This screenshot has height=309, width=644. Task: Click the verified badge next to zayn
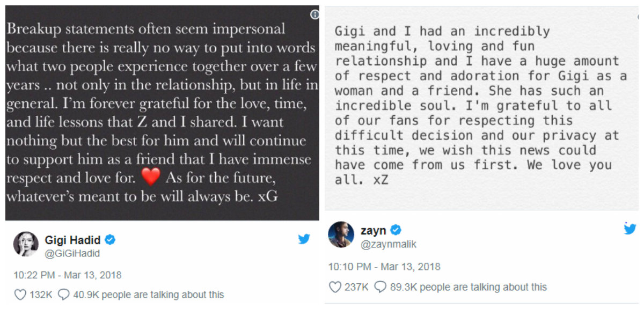(396, 231)
